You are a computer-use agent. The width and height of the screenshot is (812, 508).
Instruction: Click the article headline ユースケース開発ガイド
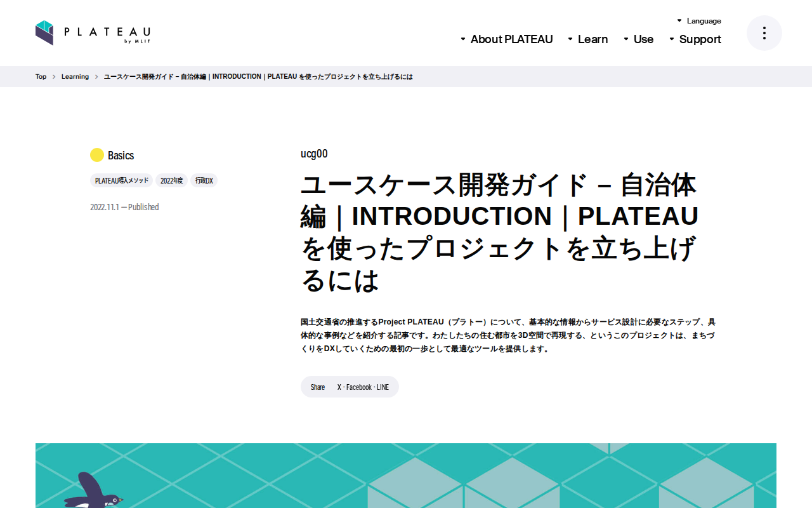click(x=499, y=232)
